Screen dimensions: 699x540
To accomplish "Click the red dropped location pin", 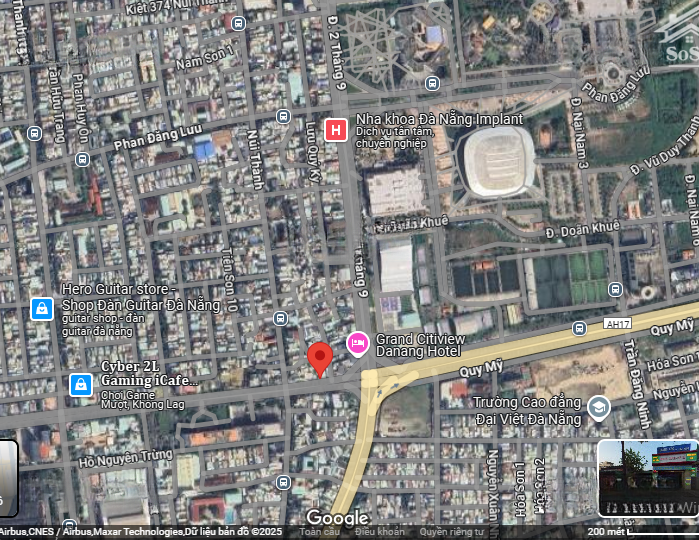I will (x=320, y=360).
